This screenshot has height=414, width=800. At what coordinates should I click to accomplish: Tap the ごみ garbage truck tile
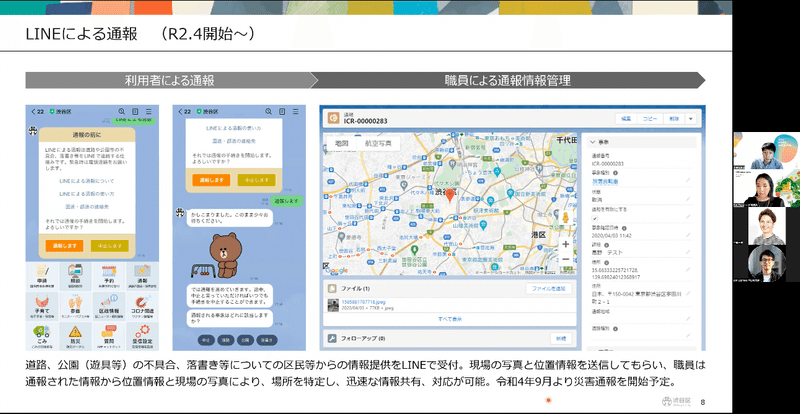42,336
